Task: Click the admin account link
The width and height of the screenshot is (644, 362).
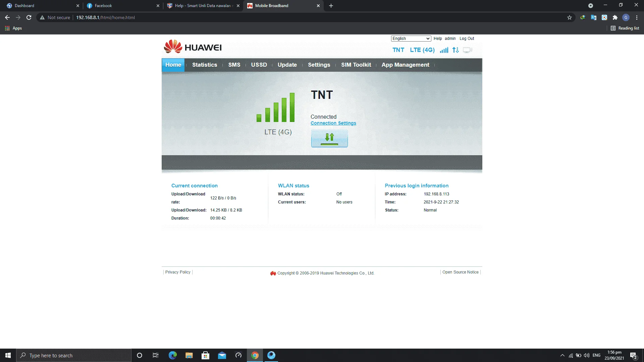Action: pyautogui.click(x=450, y=39)
